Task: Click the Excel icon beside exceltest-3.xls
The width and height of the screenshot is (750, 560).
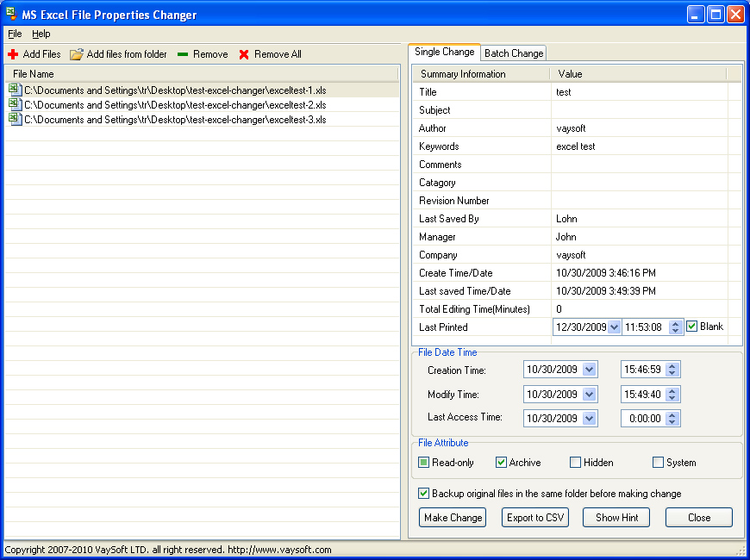Action: tap(16, 119)
